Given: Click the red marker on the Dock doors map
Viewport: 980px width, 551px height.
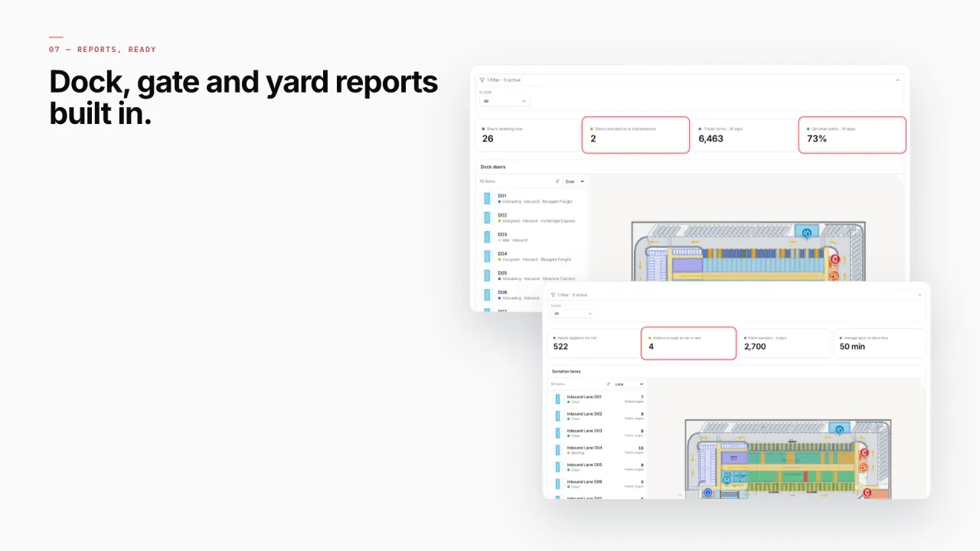Looking at the screenshot, I should tap(834, 260).
